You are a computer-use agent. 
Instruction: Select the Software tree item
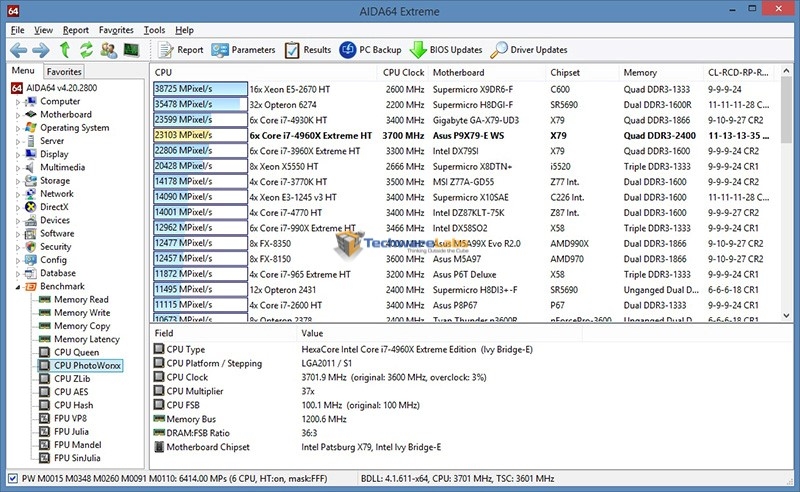(57, 233)
